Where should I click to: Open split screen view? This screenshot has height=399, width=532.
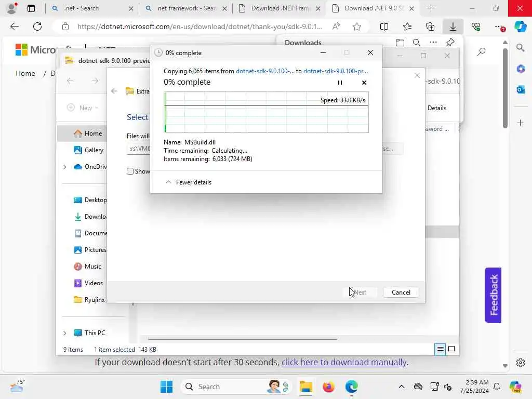384,26
